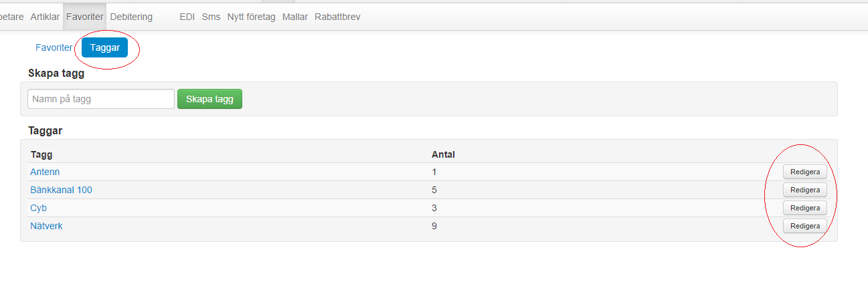
Task: Open the Artiklar menu item
Action: [45, 17]
